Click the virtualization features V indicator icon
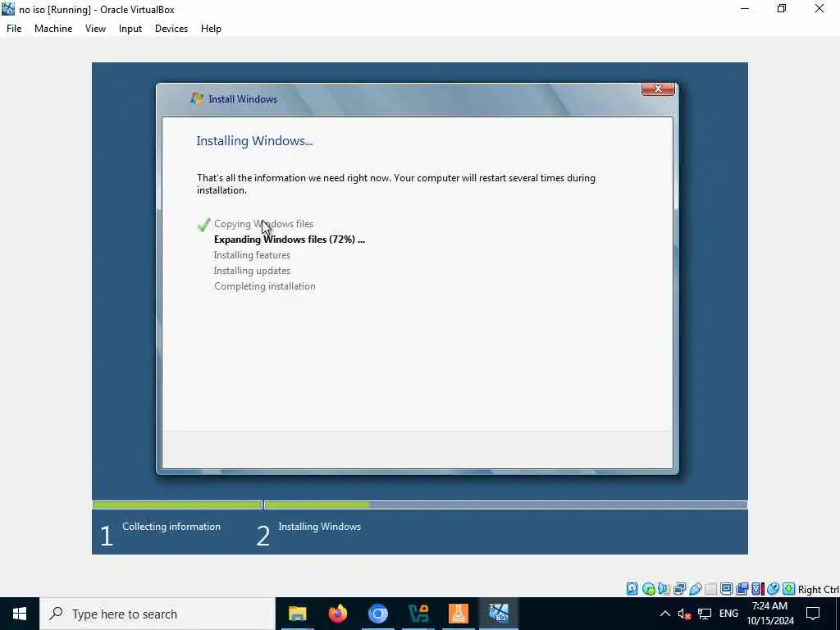The width and height of the screenshot is (840, 630). point(757,589)
